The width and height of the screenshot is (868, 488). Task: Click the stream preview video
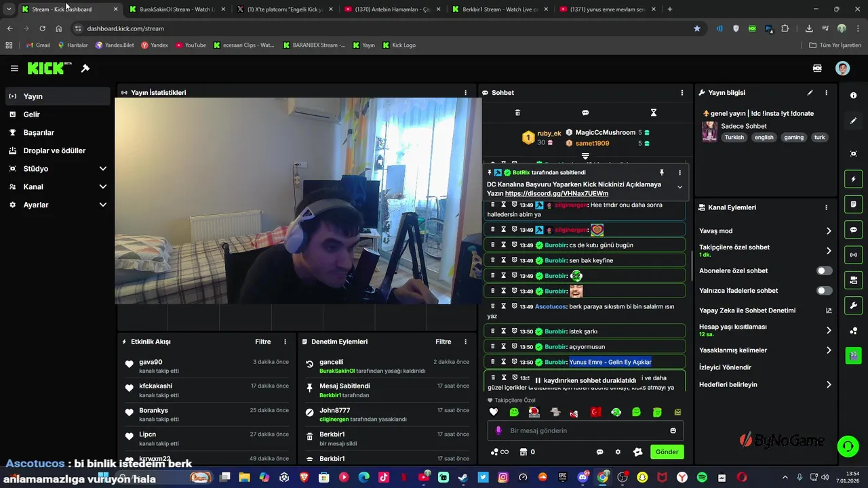click(x=298, y=201)
